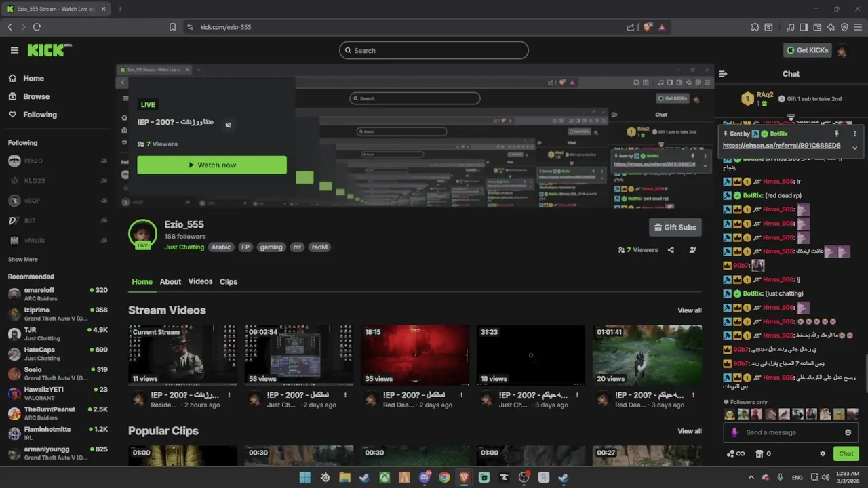
Task: Click the Just Chatting category link
Action: (x=184, y=247)
